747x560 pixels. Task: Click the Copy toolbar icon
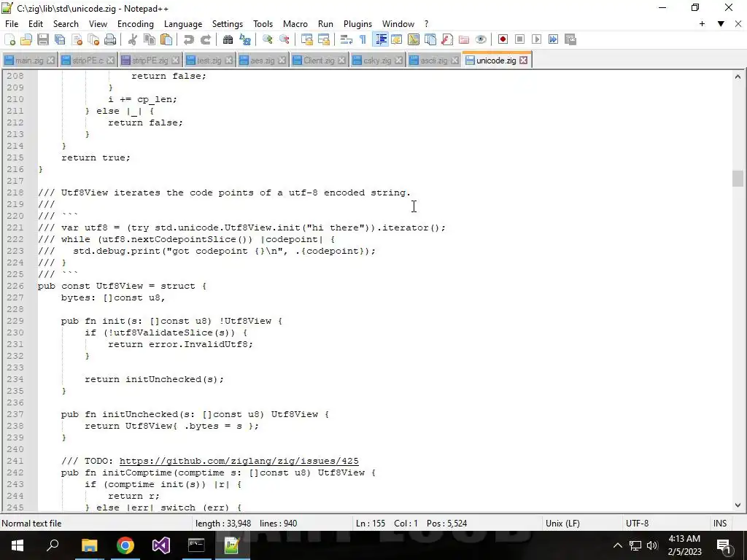click(x=150, y=39)
